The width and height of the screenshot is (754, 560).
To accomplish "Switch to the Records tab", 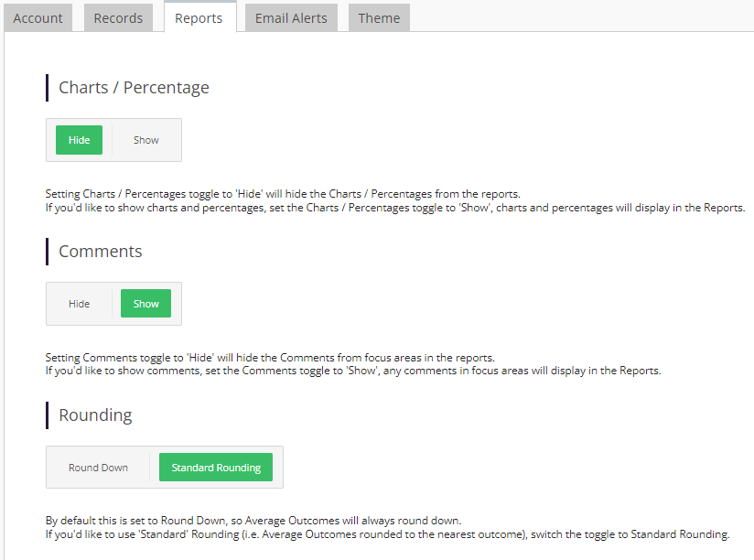I will (118, 18).
